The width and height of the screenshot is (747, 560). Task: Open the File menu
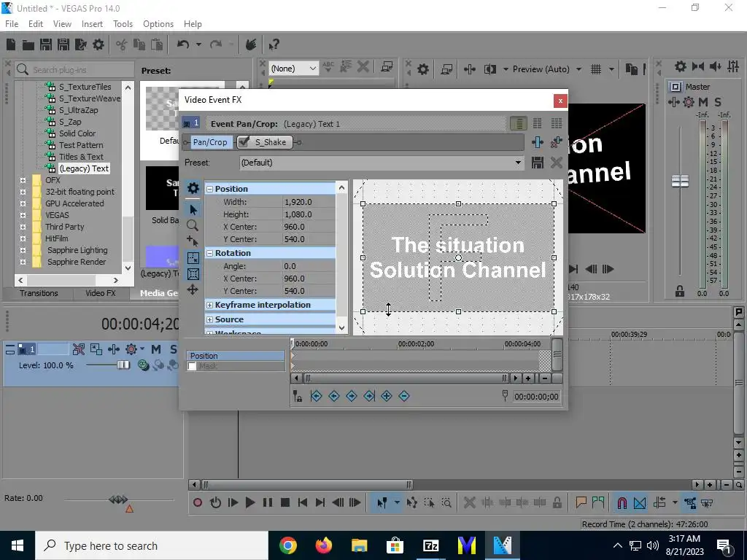[12, 24]
